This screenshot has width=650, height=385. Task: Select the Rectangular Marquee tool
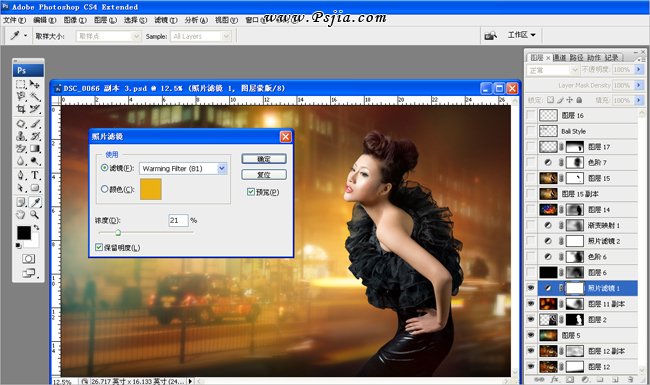(x=21, y=85)
